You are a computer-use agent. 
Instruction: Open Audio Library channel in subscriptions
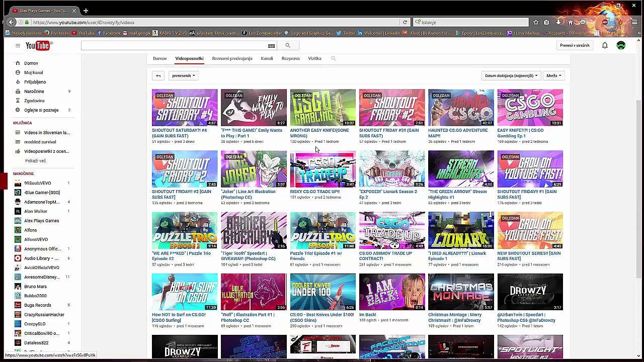click(41, 258)
